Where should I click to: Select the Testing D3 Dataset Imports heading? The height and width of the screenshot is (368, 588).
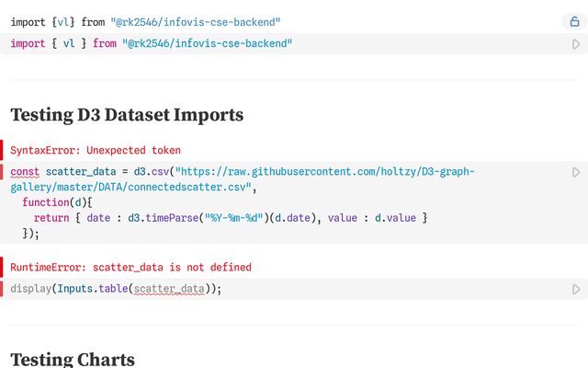[127, 115]
